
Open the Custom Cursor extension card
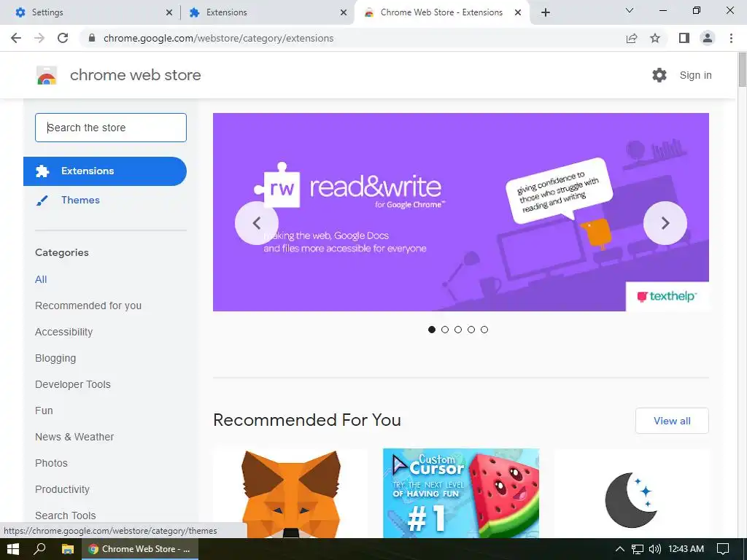point(461,494)
